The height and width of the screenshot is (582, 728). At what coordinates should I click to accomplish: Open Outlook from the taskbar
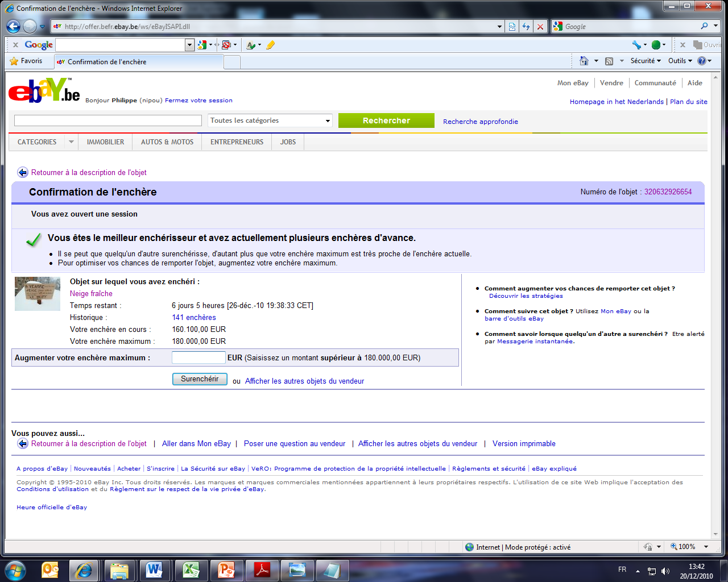[x=50, y=570]
